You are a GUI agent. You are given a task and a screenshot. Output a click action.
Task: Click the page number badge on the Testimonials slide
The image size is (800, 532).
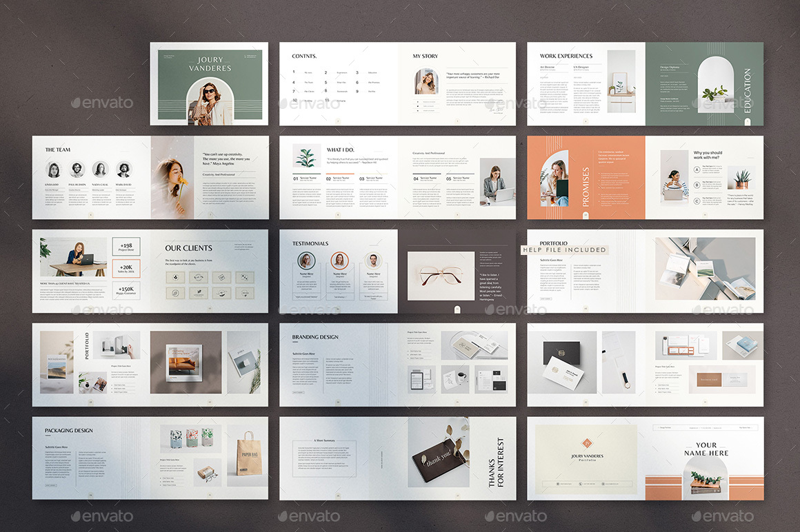click(x=337, y=309)
